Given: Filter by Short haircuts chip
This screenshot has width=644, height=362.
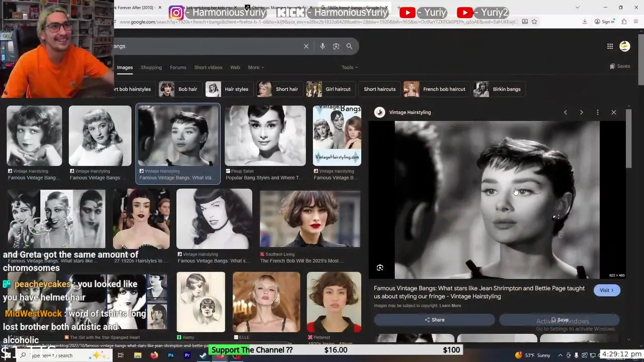Looking at the screenshot, I should click(380, 89).
